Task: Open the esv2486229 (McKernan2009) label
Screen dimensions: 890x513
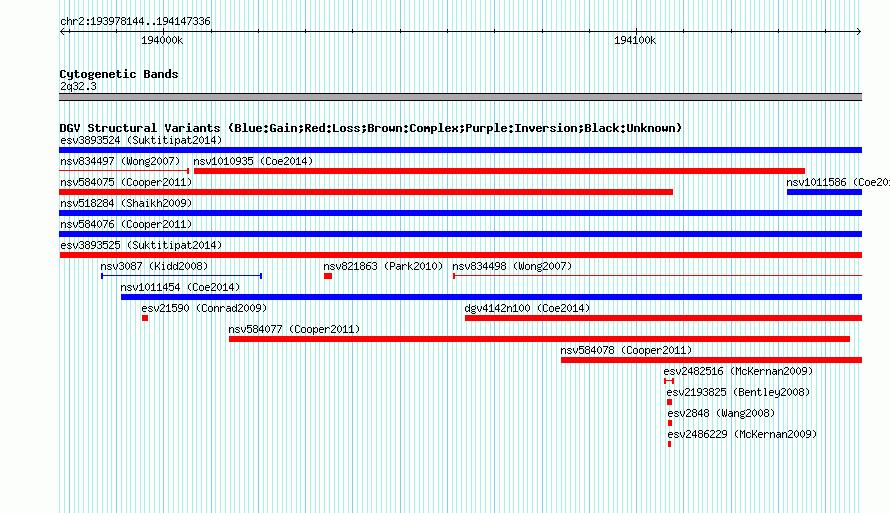Action: (x=742, y=434)
